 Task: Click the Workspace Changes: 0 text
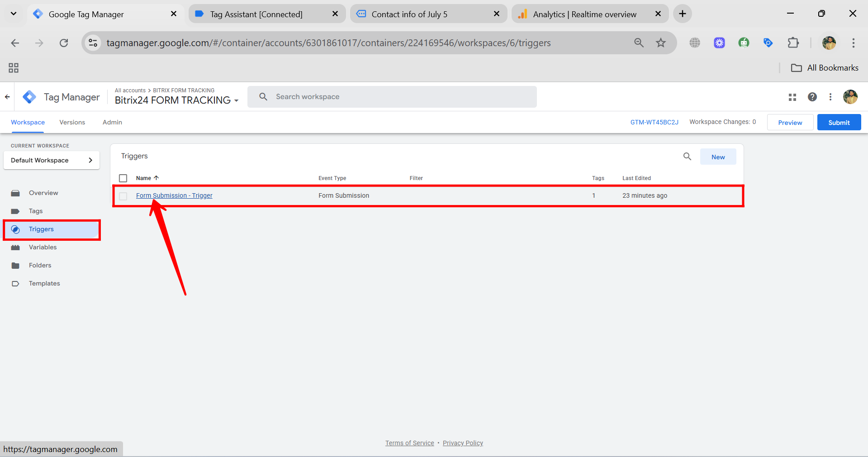pyautogui.click(x=722, y=122)
